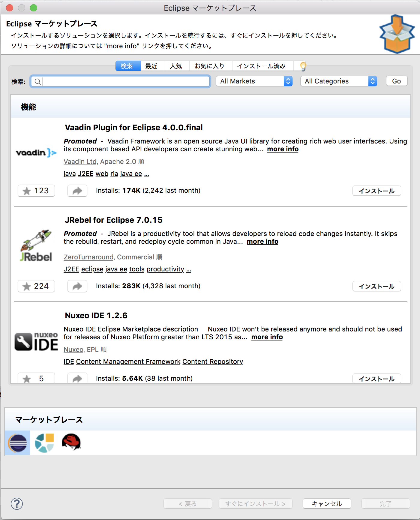Open the All Markets dropdown
This screenshot has width=420, height=520.
(254, 81)
